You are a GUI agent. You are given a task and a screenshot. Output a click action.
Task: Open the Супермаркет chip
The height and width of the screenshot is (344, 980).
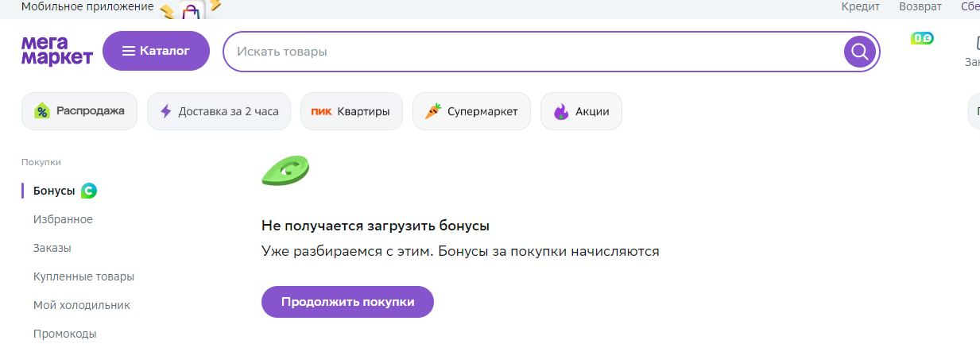[471, 111]
